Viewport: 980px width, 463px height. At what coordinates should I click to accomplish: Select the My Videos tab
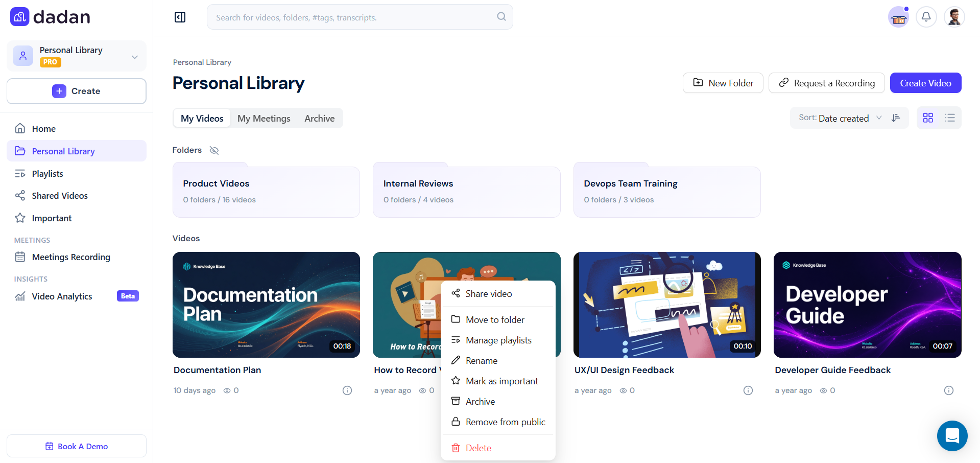202,119
